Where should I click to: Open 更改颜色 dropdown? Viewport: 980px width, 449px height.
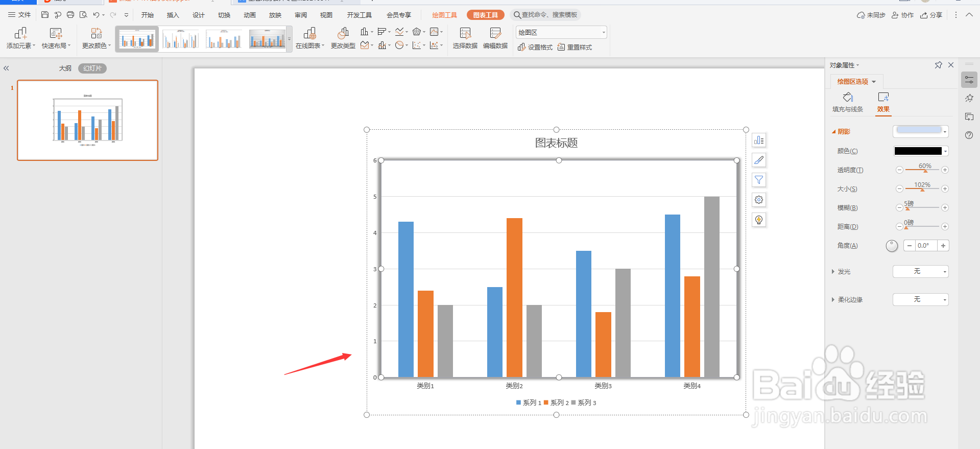pyautogui.click(x=97, y=38)
